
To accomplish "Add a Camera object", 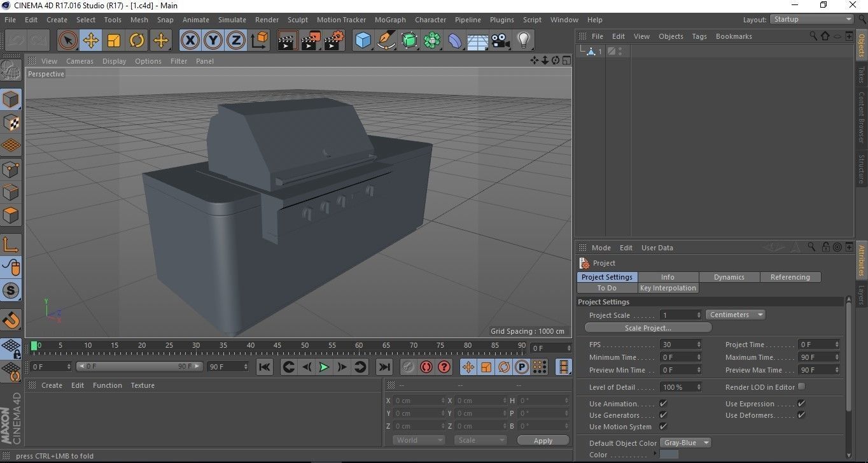I will click(501, 41).
